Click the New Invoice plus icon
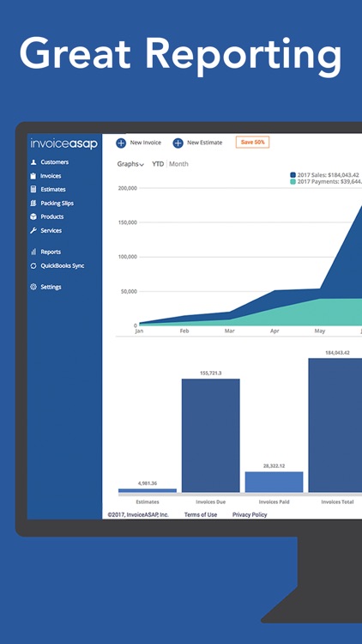The width and height of the screenshot is (362, 644). tap(121, 143)
